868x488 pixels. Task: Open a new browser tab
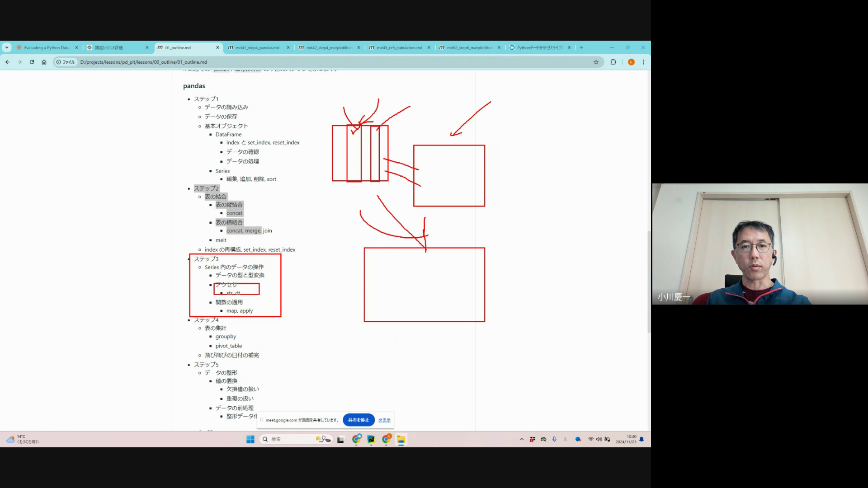coord(581,47)
